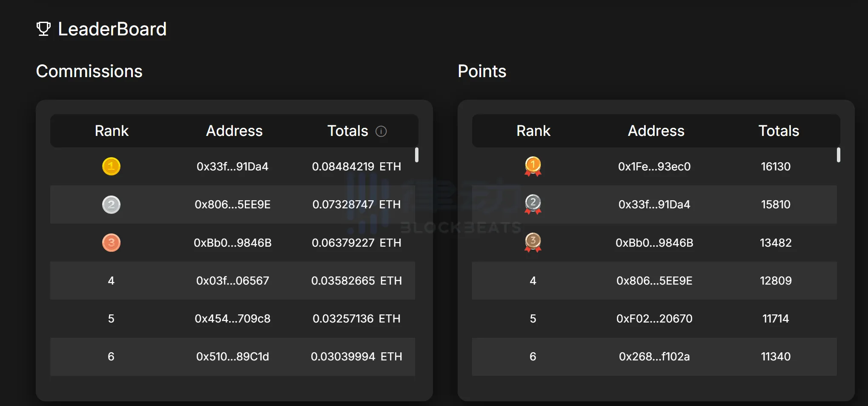Click the Commissions table scrollbar thumb
This screenshot has height=406, width=868.
pos(417,155)
